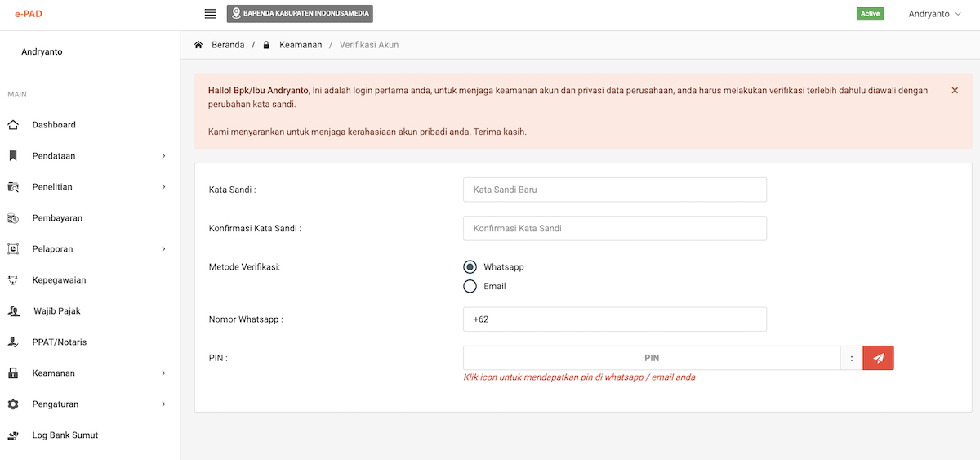The width and height of the screenshot is (980, 460).
Task: Click the Wajib Pajak person icon
Action: click(x=14, y=311)
